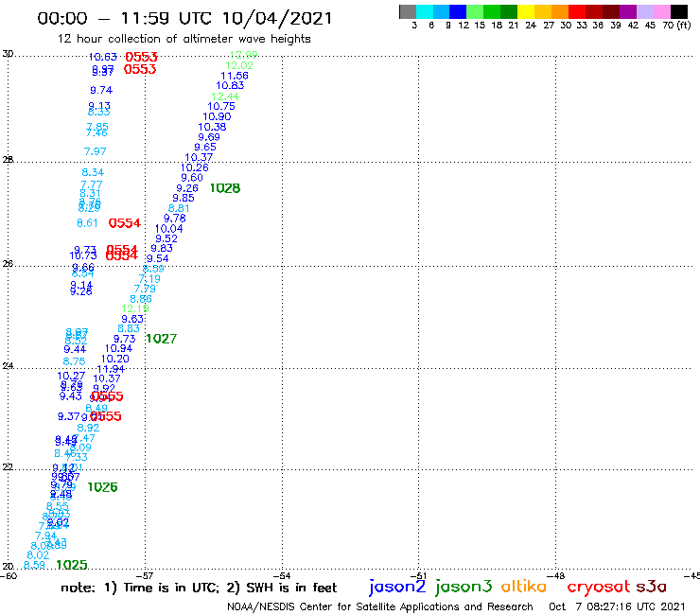Click the black swatch at the scale's end

[678, 11]
